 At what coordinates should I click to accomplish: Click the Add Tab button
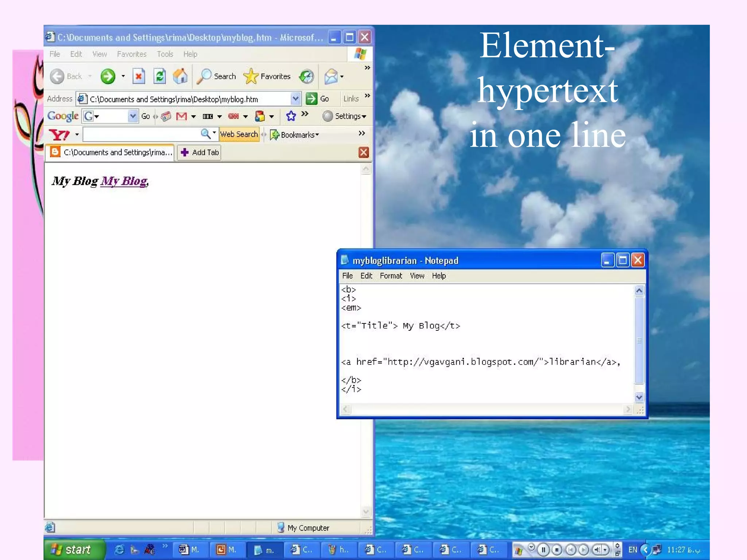200,152
